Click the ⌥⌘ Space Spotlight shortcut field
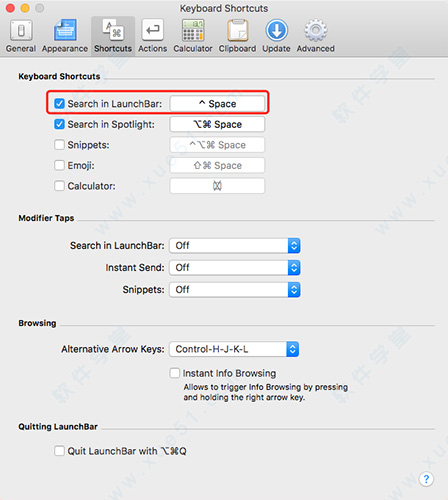The height and width of the screenshot is (500, 448). point(217,124)
